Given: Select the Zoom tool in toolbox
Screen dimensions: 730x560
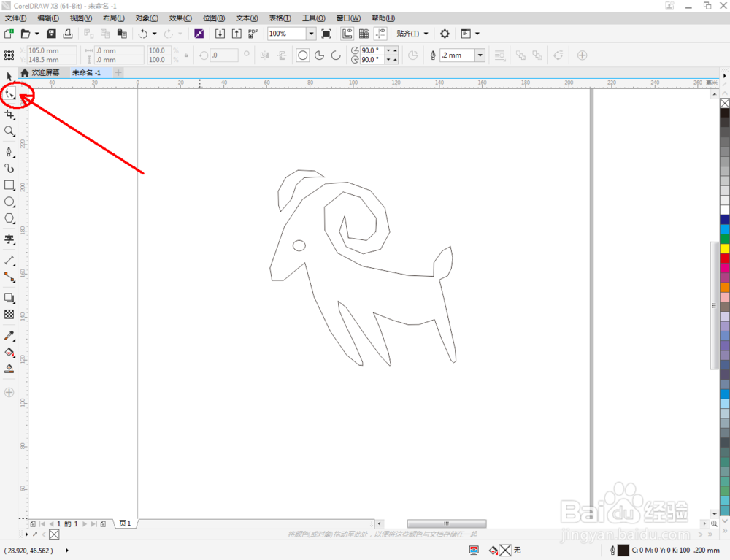Looking at the screenshot, I should pyautogui.click(x=9, y=131).
